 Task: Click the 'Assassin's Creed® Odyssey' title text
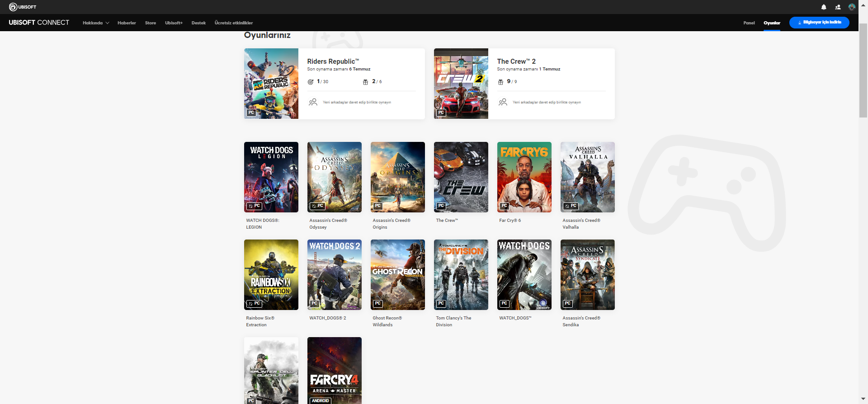[328, 224]
